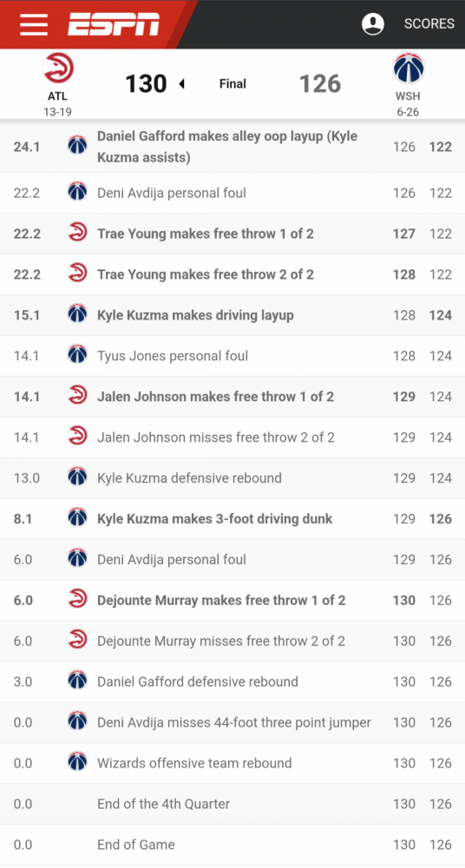Click the Wizards icon beside Kyle Kuzma driving layup
The width and height of the screenshot is (465, 868).
tap(77, 315)
